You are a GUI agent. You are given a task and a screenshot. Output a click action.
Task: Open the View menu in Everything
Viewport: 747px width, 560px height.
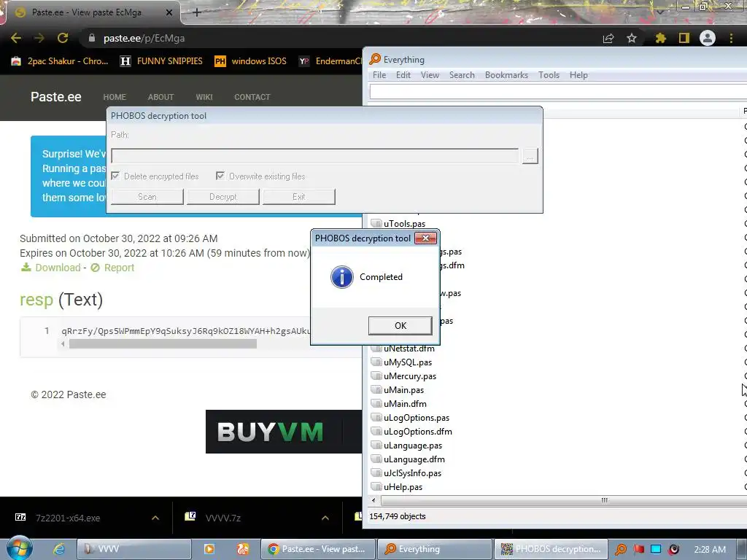click(x=430, y=75)
